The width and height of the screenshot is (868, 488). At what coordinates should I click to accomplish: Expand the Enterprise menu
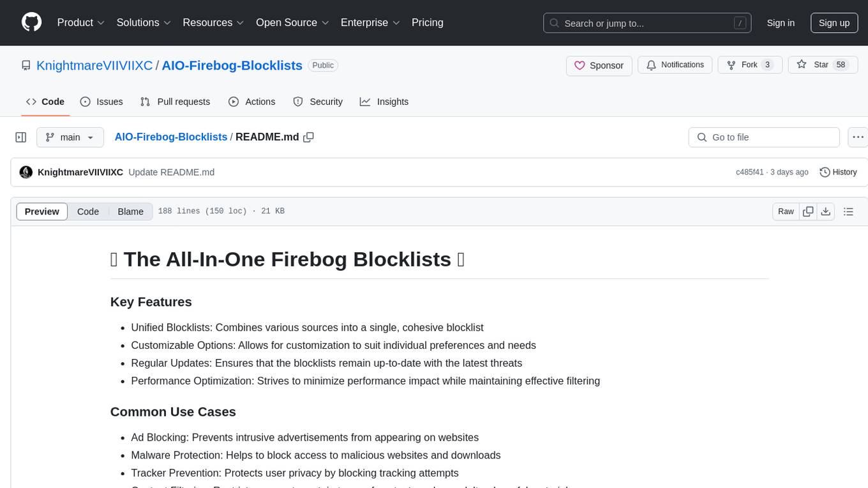tap(370, 22)
